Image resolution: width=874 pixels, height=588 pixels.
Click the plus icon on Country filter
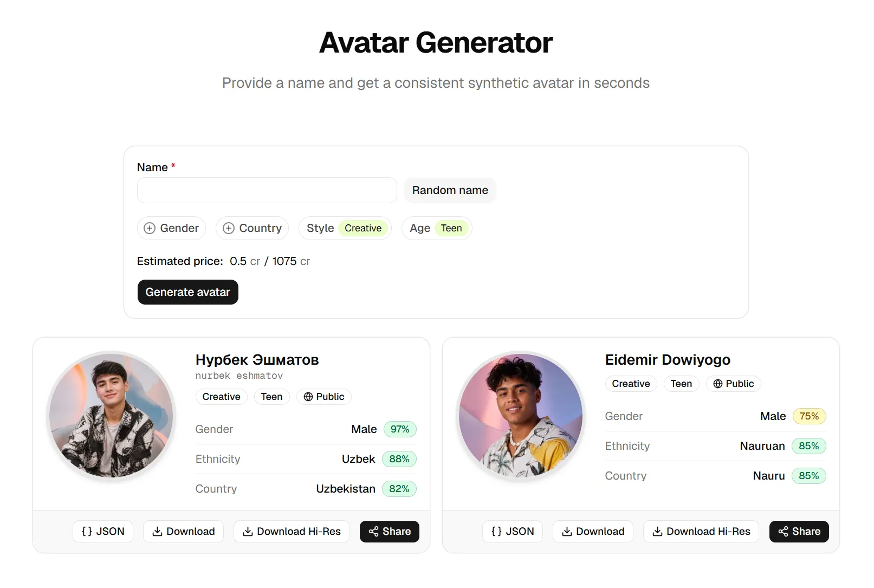tap(229, 228)
